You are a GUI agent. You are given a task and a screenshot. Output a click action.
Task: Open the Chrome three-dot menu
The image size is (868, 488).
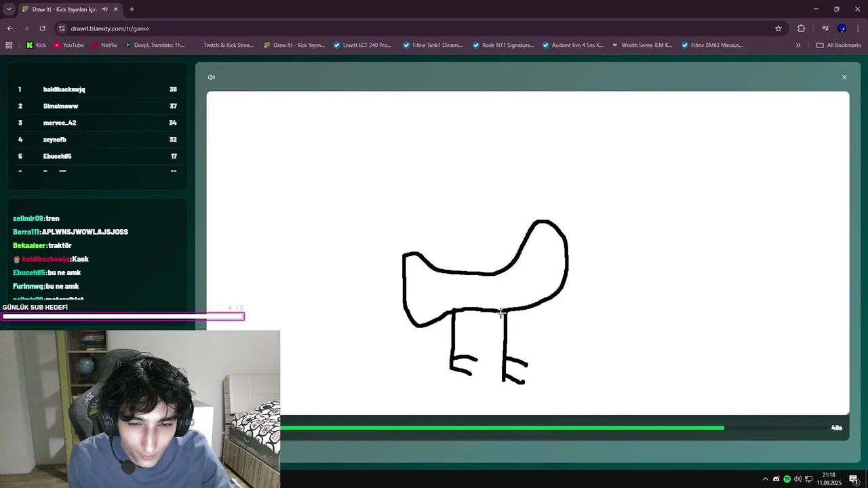point(858,28)
